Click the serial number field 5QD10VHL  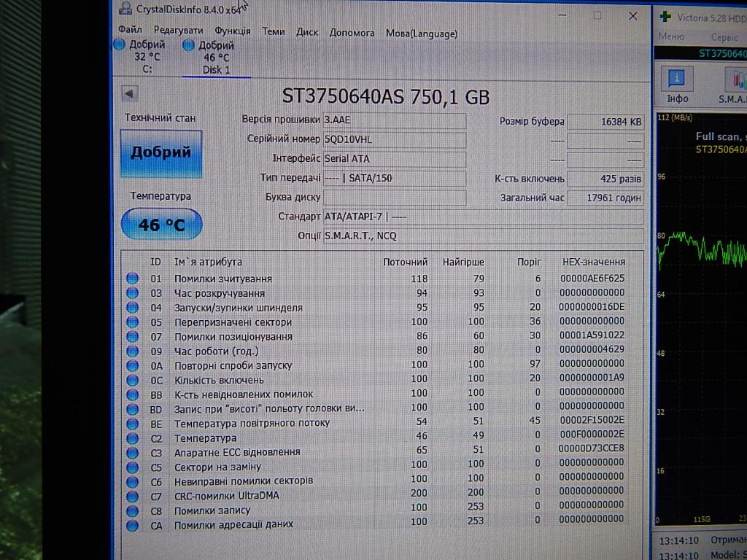tap(395, 140)
